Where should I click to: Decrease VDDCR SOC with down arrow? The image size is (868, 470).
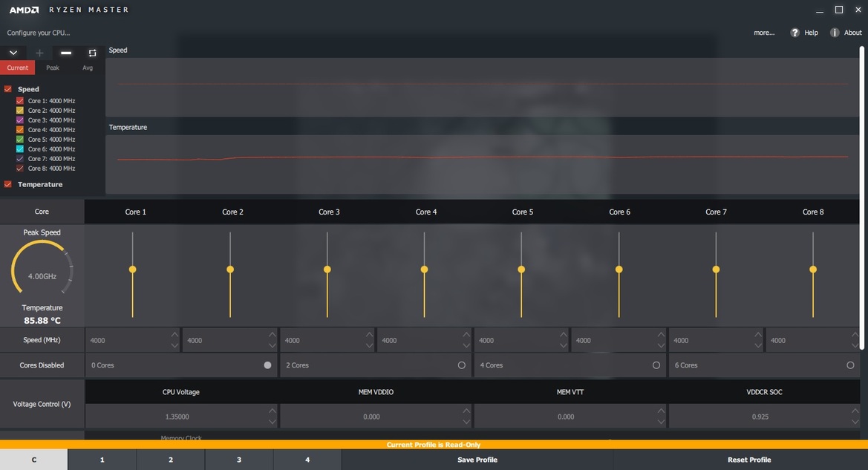click(855, 422)
